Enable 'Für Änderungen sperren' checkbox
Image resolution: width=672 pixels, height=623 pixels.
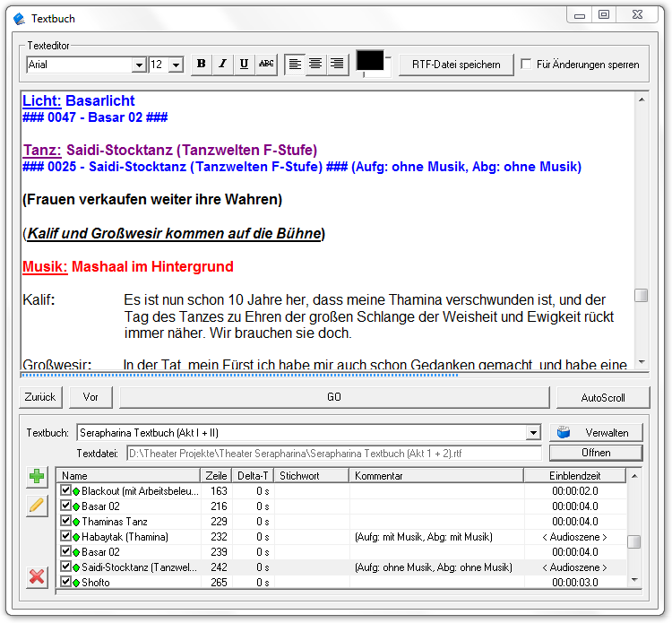pos(527,65)
